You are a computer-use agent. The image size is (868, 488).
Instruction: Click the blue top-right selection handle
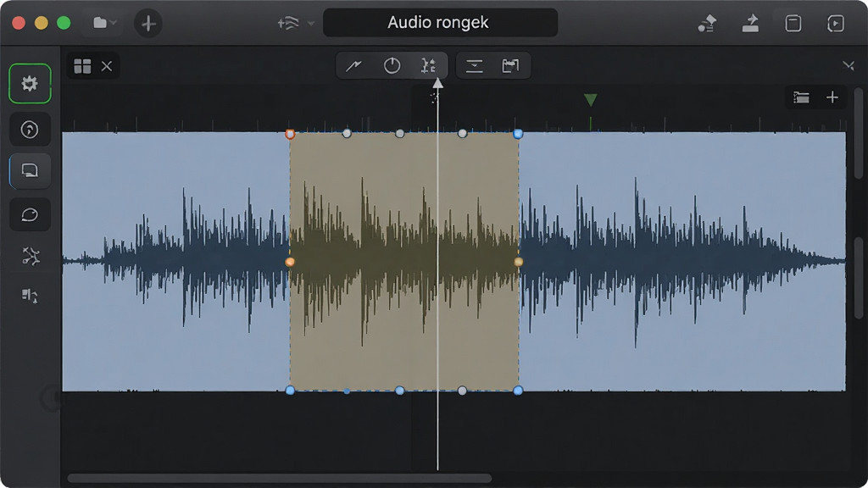(518, 134)
